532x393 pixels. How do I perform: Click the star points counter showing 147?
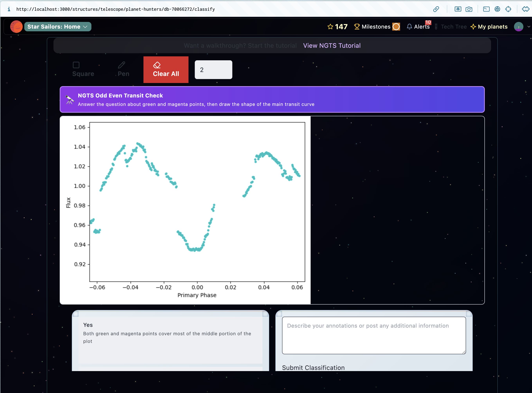pos(337,27)
